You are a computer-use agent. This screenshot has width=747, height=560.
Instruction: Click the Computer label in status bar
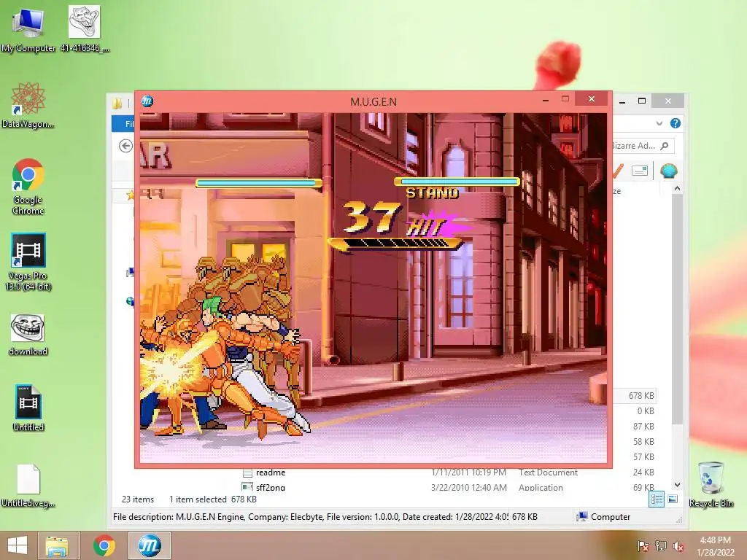[611, 517]
